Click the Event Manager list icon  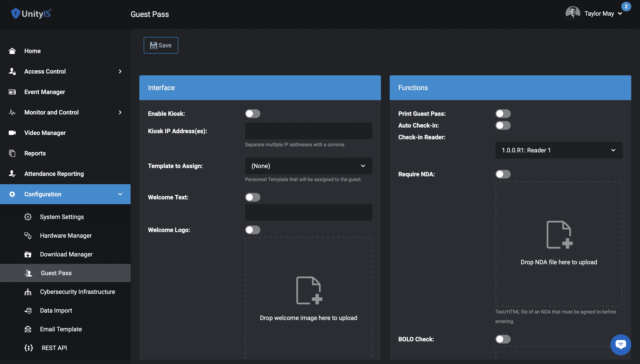[12, 92]
